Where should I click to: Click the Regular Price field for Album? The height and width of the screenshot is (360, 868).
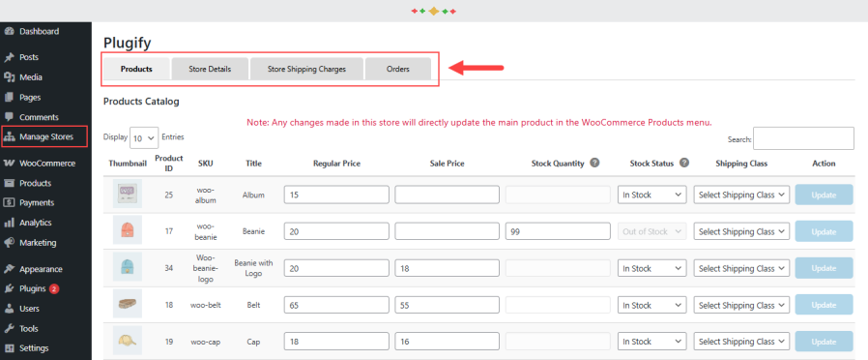click(x=336, y=195)
